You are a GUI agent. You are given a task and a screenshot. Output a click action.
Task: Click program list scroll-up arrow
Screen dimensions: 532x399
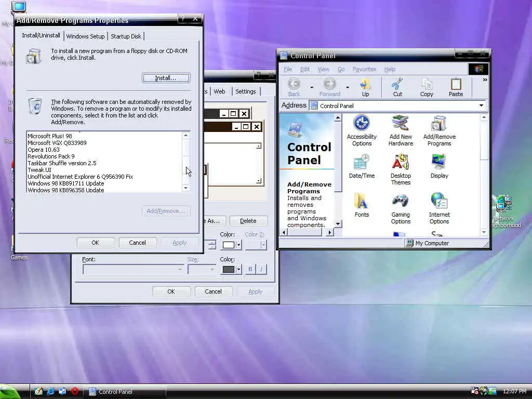[185, 136]
